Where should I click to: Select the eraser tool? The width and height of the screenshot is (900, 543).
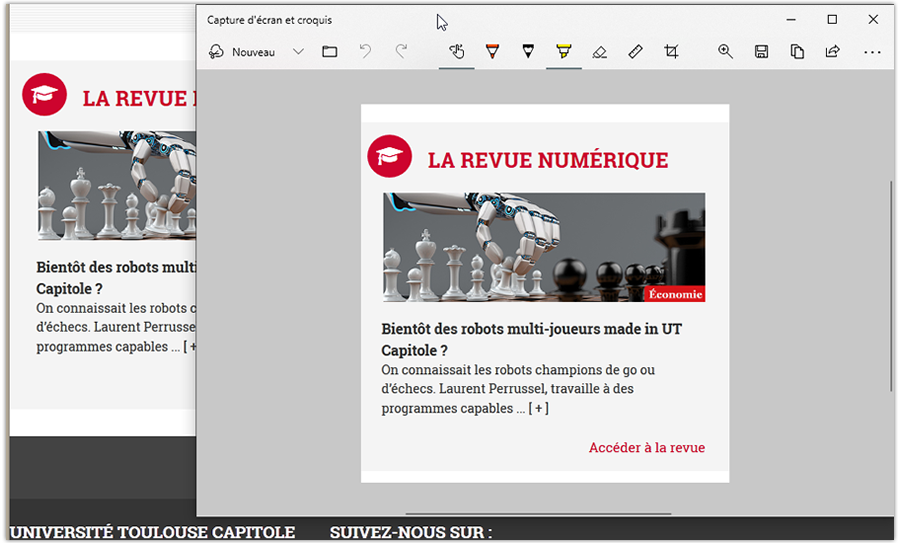pos(599,52)
